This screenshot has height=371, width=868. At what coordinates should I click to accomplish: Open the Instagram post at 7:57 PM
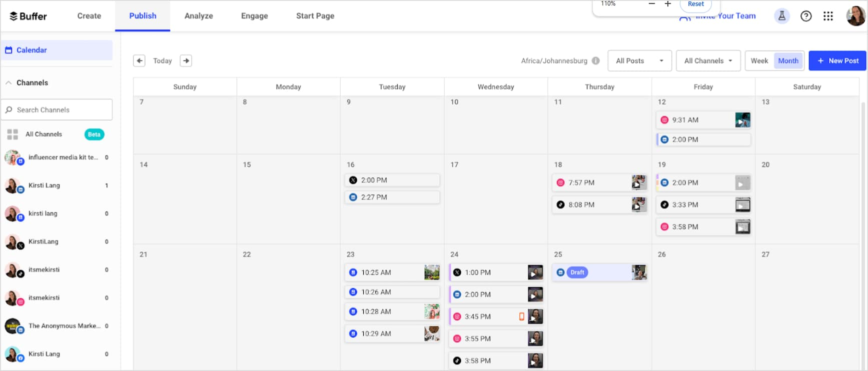tap(599, 182)
